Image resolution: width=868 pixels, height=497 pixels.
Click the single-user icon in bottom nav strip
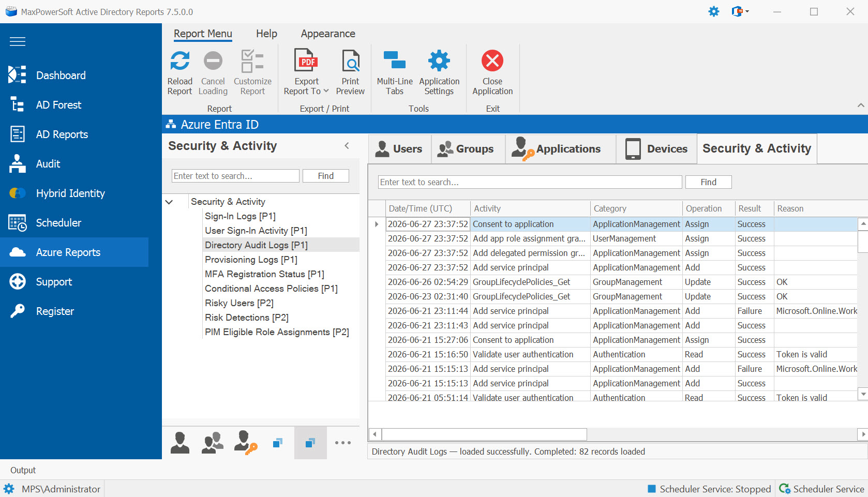tap(179, 443)
